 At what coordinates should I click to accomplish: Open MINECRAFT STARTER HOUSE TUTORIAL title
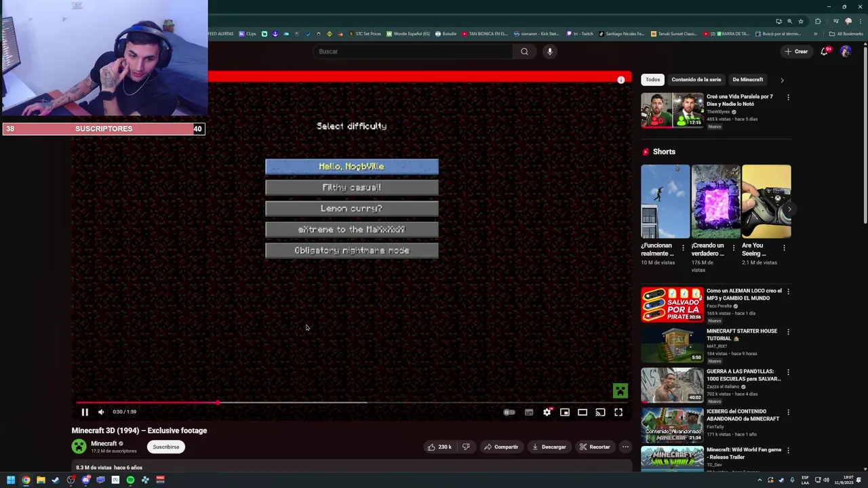pyautogui.click(x=742, y=335)
